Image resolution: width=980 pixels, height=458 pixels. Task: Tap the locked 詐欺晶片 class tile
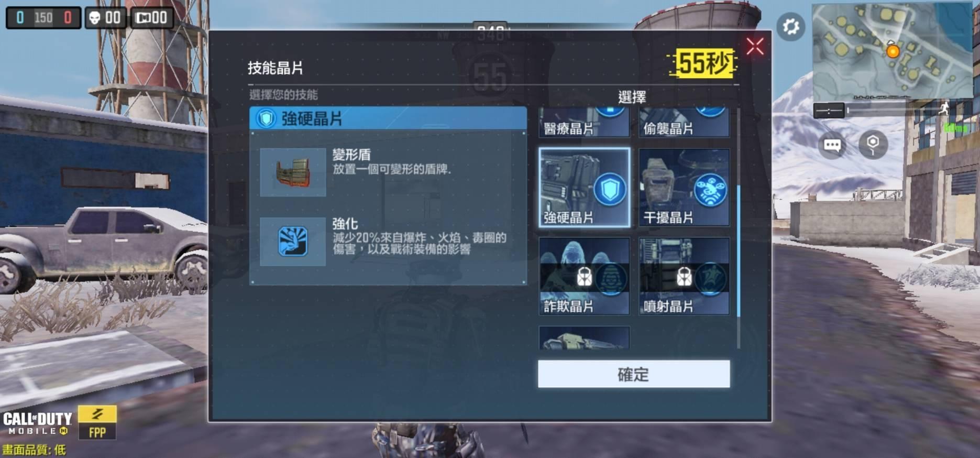(584, 276)
